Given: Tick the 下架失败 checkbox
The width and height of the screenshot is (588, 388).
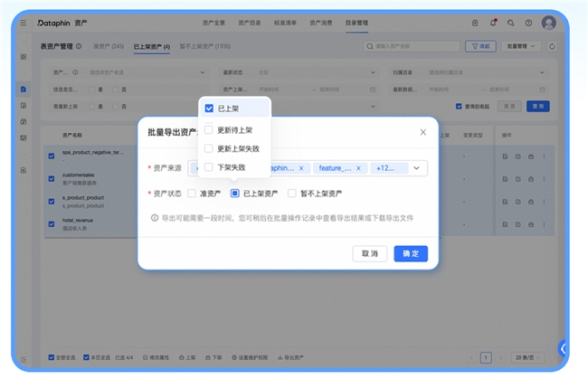Looking at the screenshot, I should [209, 167].
